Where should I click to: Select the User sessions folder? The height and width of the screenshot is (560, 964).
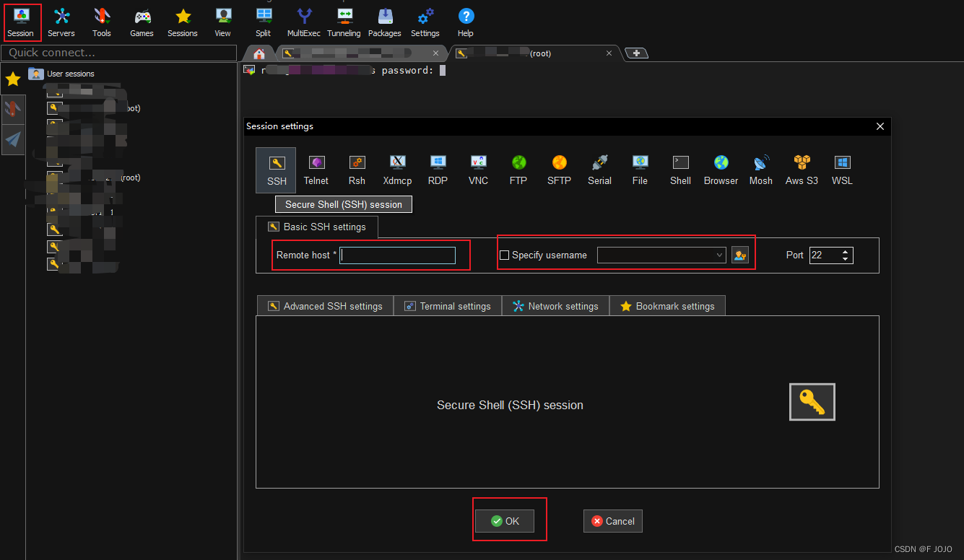point(61,74)
